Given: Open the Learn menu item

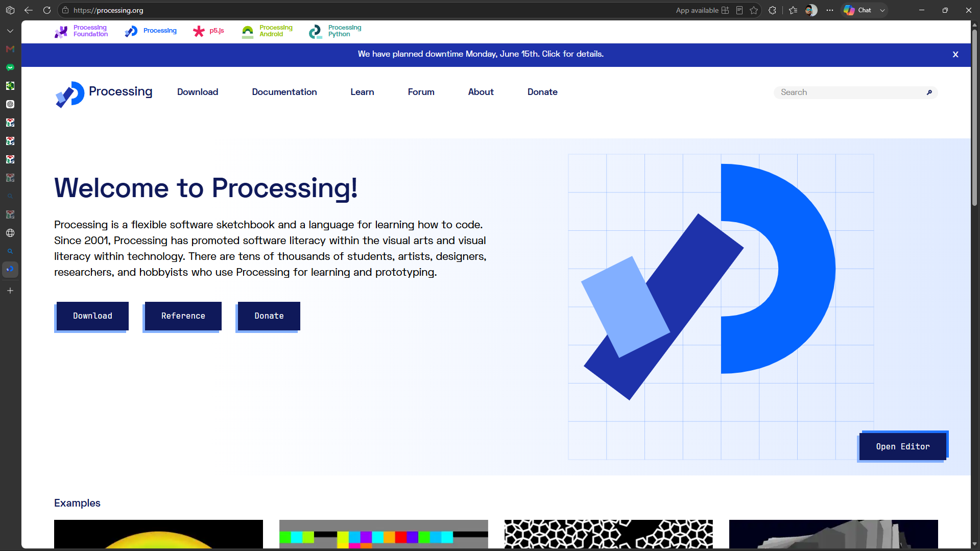Looking at the screenshot, I should pos(362,92).
